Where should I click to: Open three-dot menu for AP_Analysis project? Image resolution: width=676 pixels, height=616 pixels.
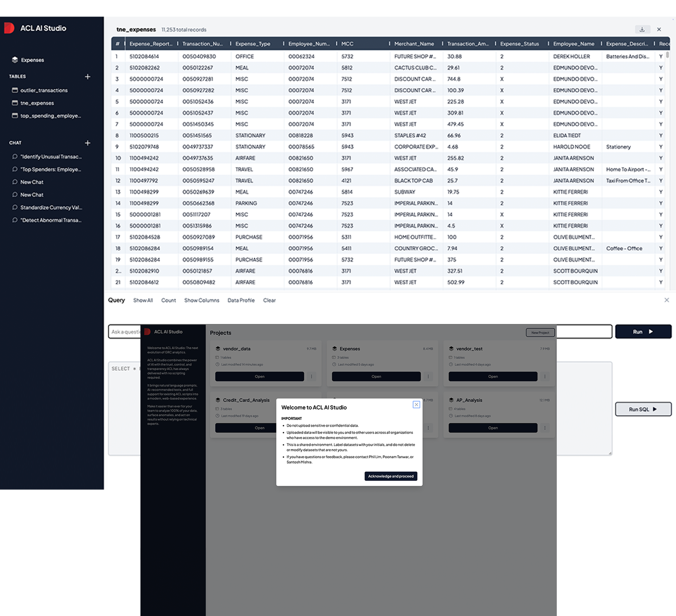545,428
